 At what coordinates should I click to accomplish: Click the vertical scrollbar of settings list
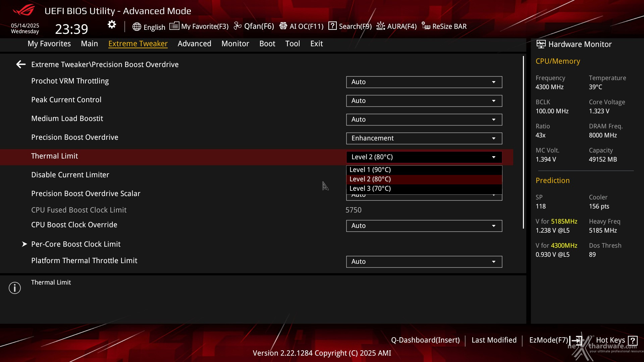[523, 142]
